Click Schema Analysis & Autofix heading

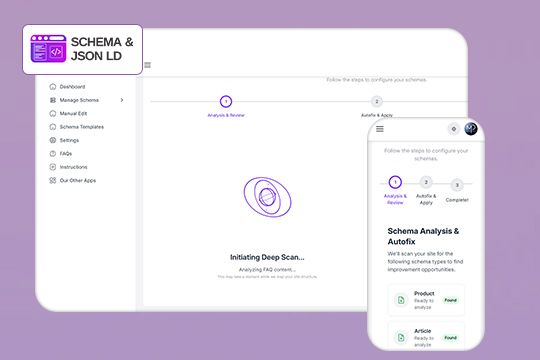[x=423, y=236]
